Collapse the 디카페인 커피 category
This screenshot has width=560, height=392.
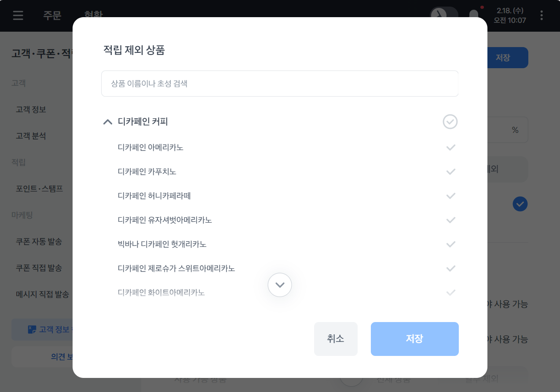[x=108, y=122]
